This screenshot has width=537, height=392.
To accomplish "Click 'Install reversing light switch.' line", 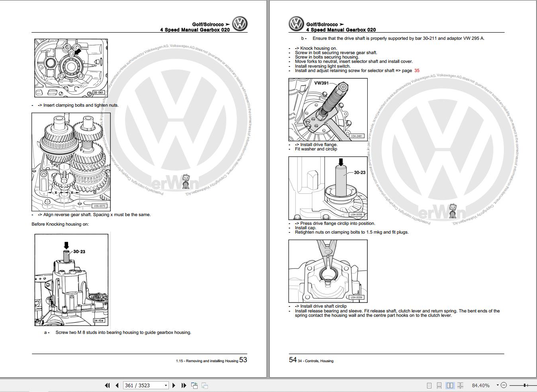I will pyautogui.click(x=323, y=66).
